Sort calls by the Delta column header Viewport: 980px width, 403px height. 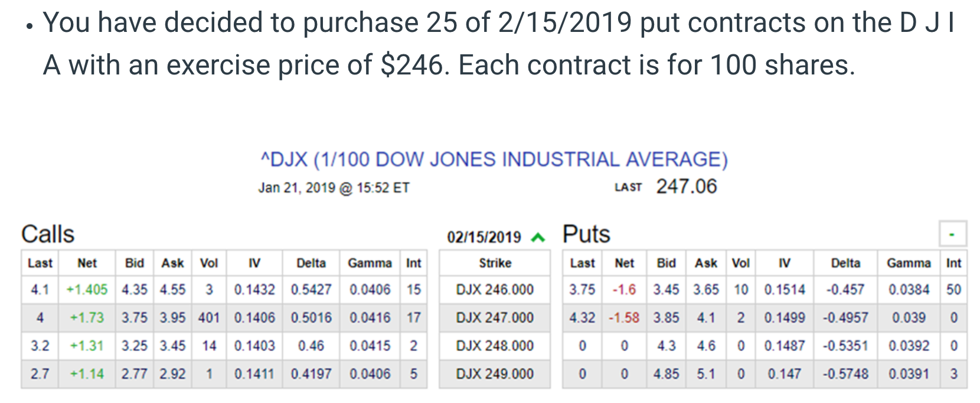(311, 263)
